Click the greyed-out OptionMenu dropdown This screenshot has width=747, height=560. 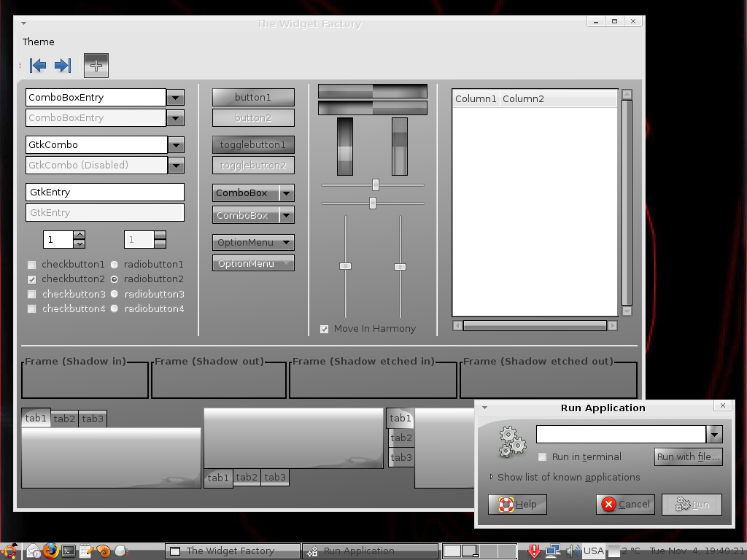tap(253, 263)
